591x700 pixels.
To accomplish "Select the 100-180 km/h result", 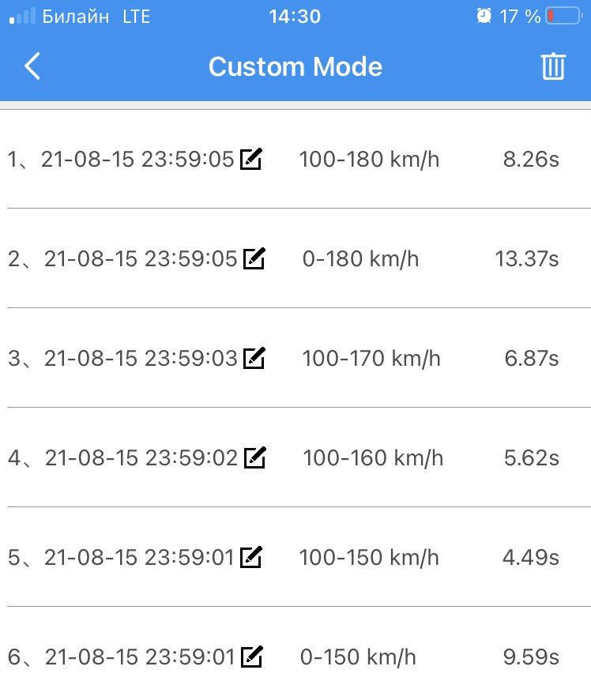I will (x=369, y=160).
